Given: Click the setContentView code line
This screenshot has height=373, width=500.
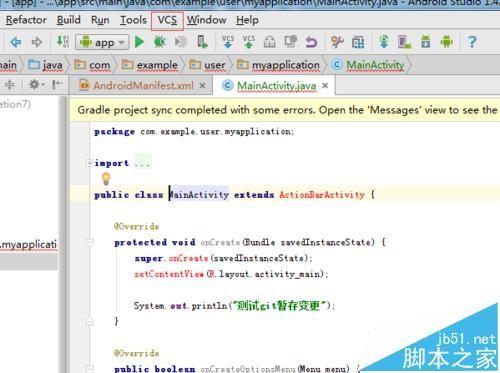Looking at the screenshot, I should pos(231,274).
